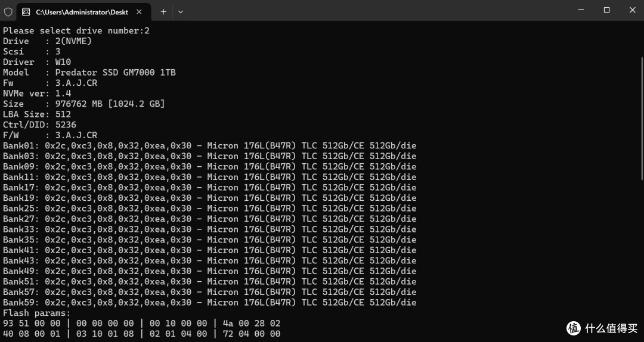Click the Bank01 flash ID row
Screen dimensions: 644x342
pos(209,145)
